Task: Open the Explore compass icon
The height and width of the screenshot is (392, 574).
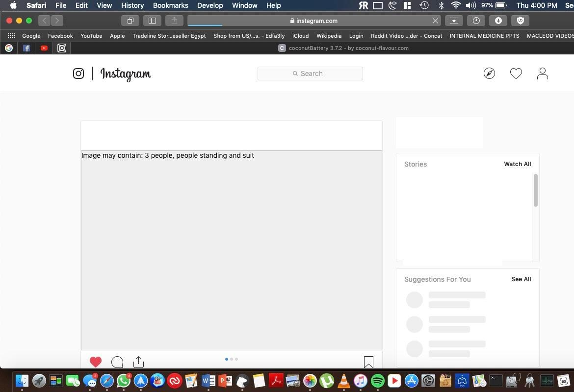Action: pos(489,73)
